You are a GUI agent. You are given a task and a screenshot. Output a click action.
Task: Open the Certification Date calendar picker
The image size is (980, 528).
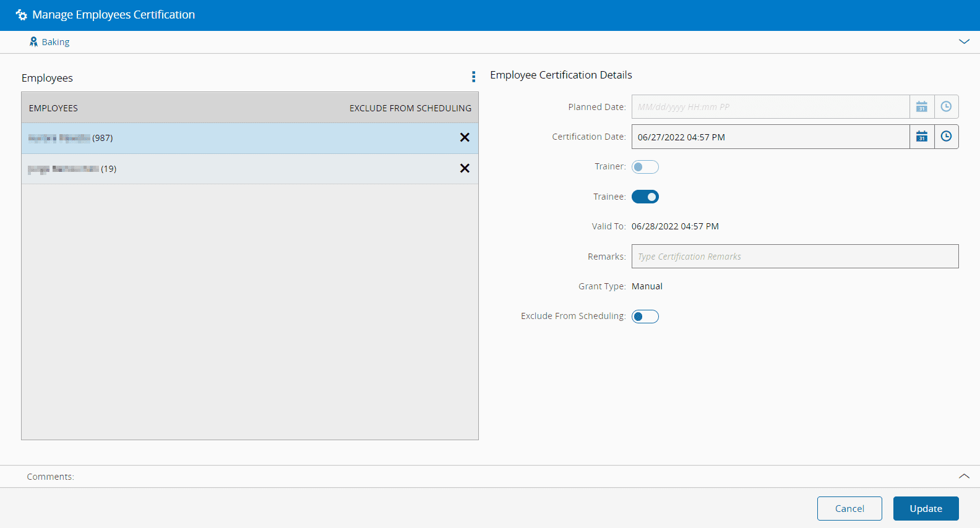(921, 137)
